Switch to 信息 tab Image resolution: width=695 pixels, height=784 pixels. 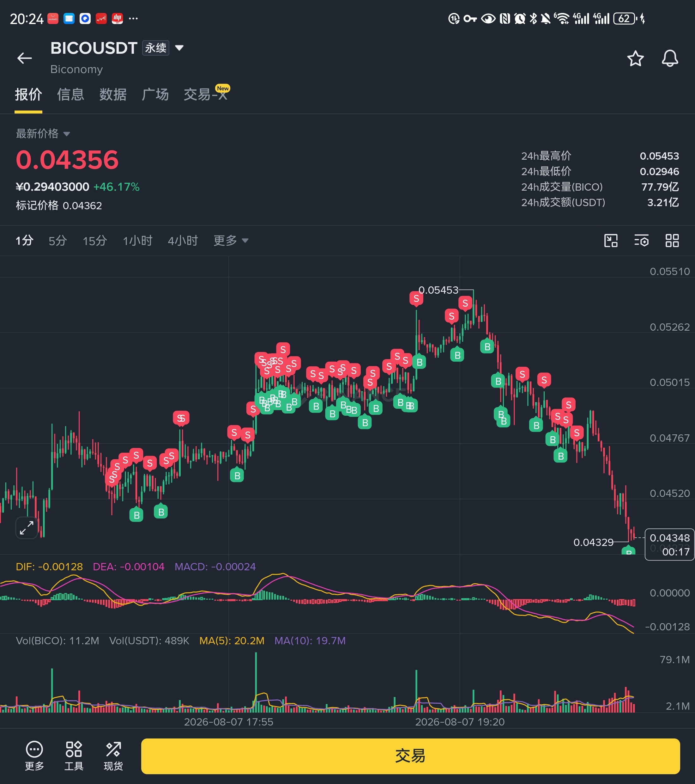pos(70,94)
